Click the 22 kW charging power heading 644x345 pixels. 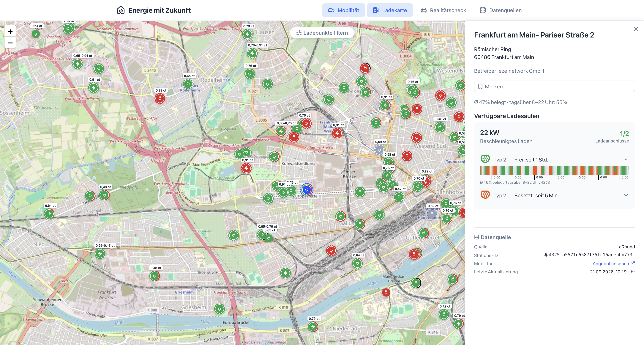click(490, 133)
